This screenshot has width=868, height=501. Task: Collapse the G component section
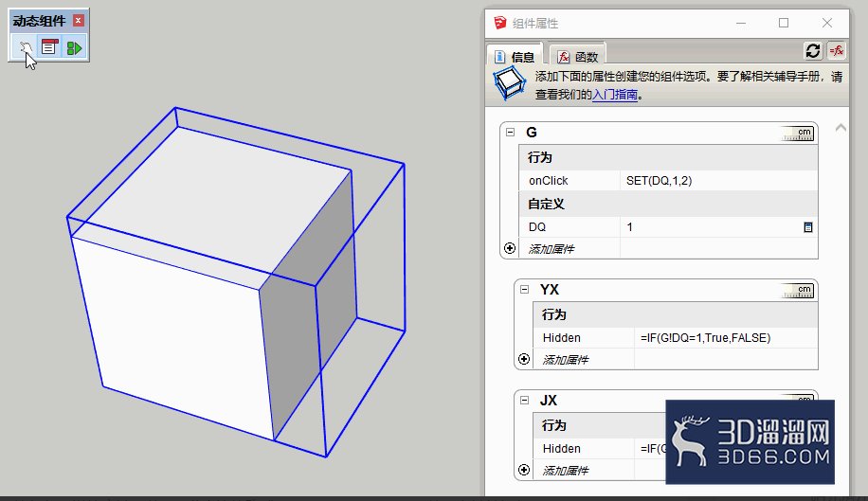point(510,133)
